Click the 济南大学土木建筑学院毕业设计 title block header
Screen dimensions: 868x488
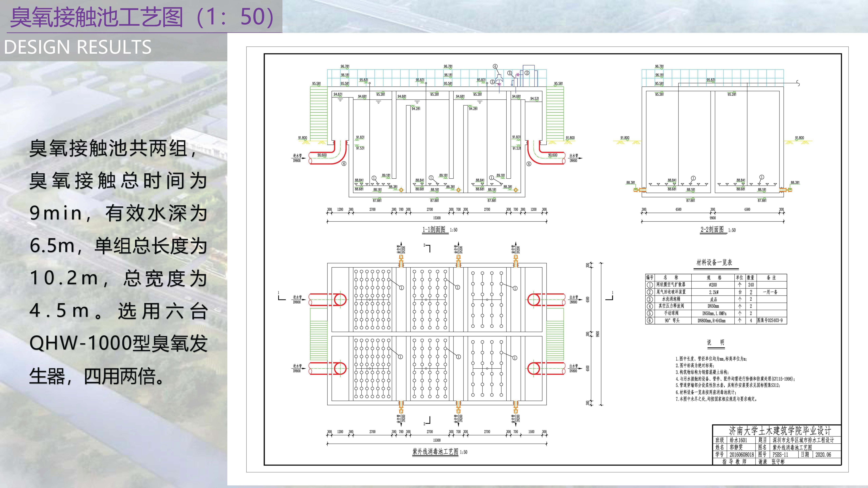(x=780, y=430)
